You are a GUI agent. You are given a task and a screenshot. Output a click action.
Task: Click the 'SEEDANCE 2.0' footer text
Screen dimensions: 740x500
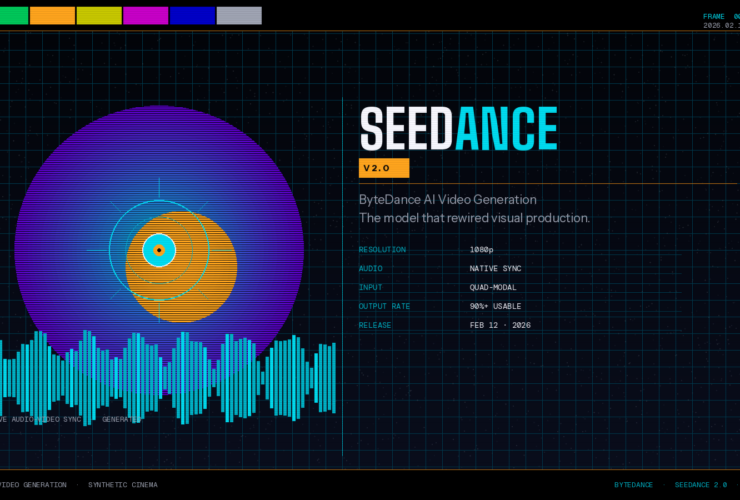point(701,485)
